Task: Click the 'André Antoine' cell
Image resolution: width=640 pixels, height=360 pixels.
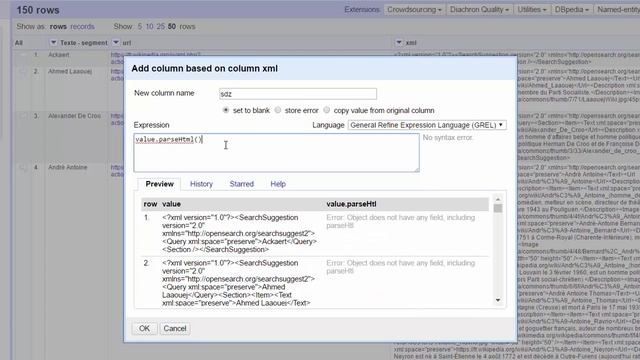Action: pyautogui.click(x=67, y=167)
